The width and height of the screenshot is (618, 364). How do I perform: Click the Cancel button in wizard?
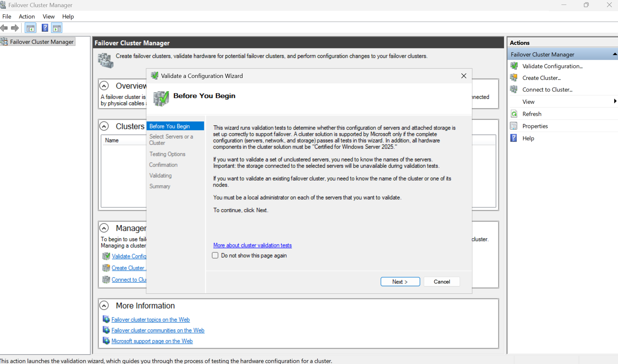tap(442, 282)
